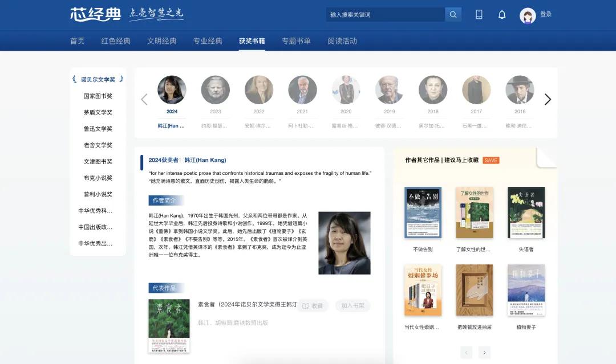Open the mobile phone icon
616x364 pixels.
point(479,15)
